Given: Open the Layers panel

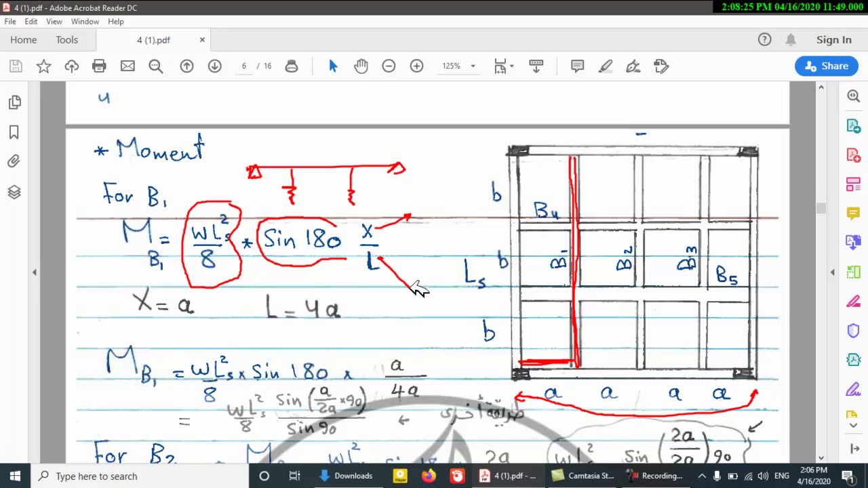Looking at the screenshot, I should click(x=14, y=192).
